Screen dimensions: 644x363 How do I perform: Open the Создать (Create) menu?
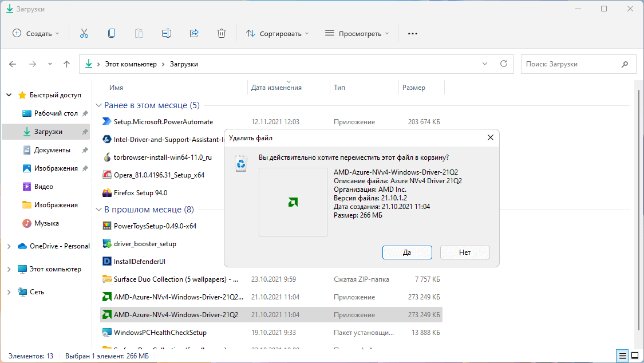pyautogui.click(x=36, y=34)
